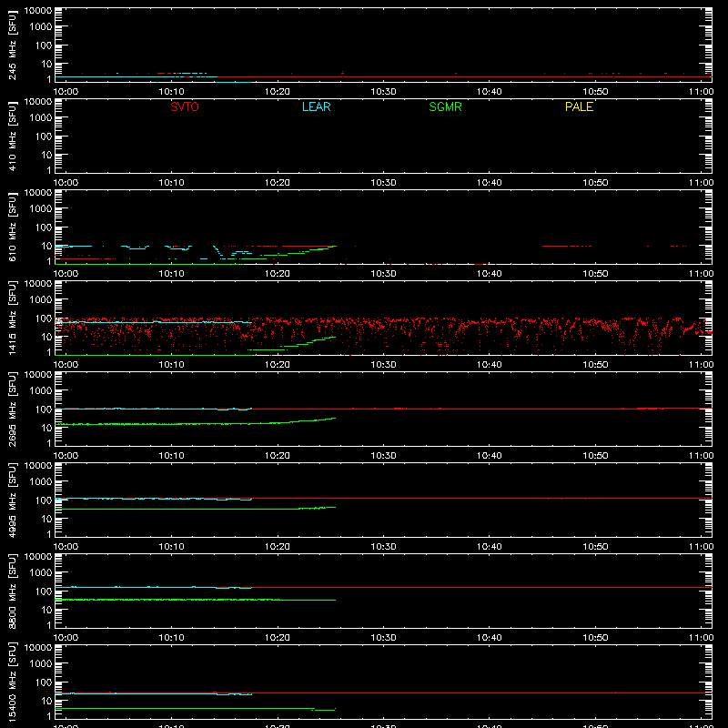Select the 1415 MHz [SFU] axis title
728x728 pixels.
[13, 318]
